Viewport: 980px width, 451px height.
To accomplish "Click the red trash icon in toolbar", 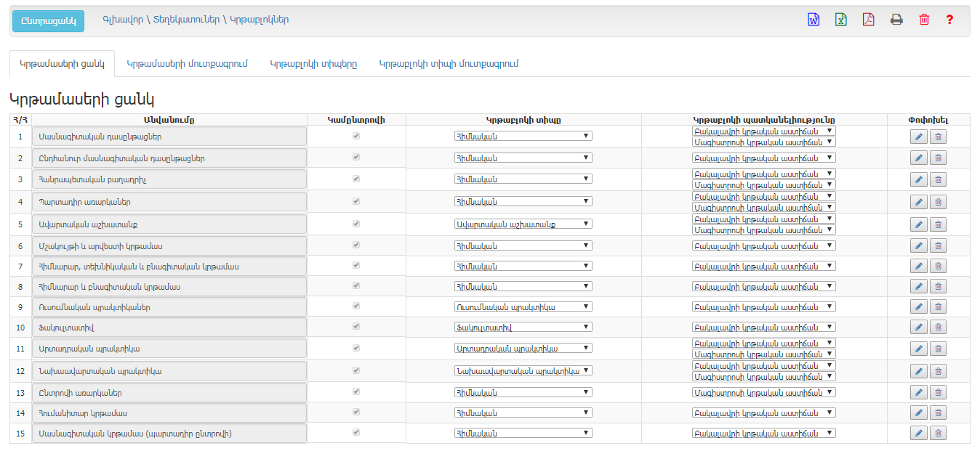I will [x=923, y=20].
